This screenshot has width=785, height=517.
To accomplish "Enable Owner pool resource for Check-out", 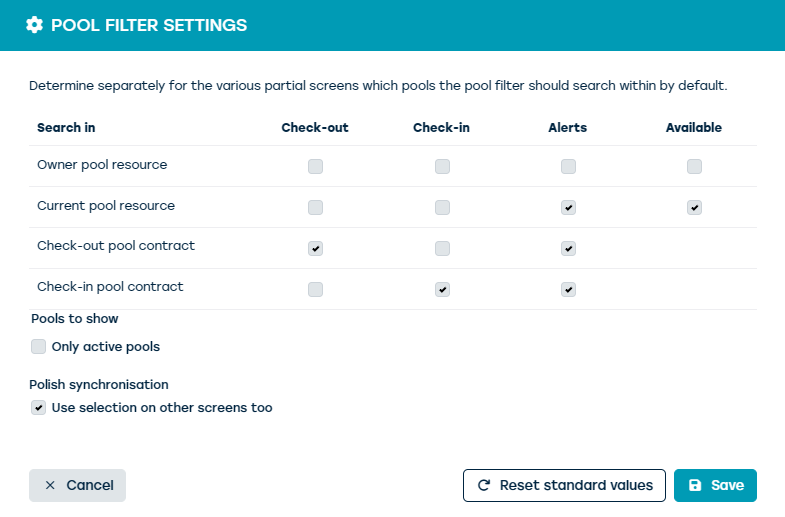I will coord(316,167).
